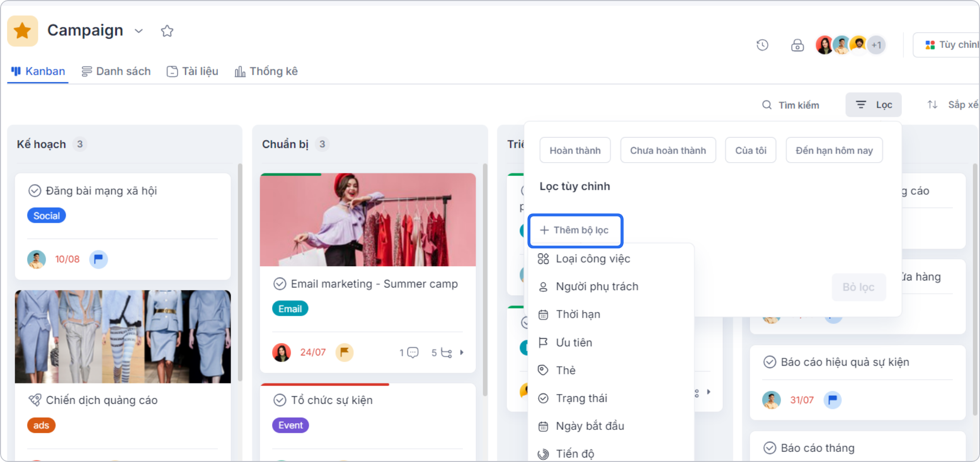Click the Bỏ lọc clear filter button
Image resolution: width=980 pixels, height=462 pixels.
point(859,287)
